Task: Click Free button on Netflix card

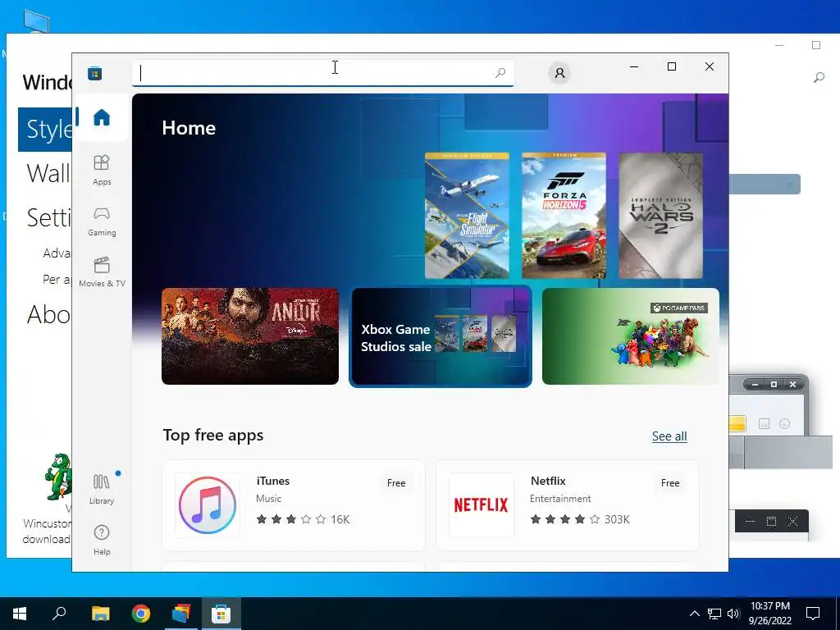Action: [670, 482]
